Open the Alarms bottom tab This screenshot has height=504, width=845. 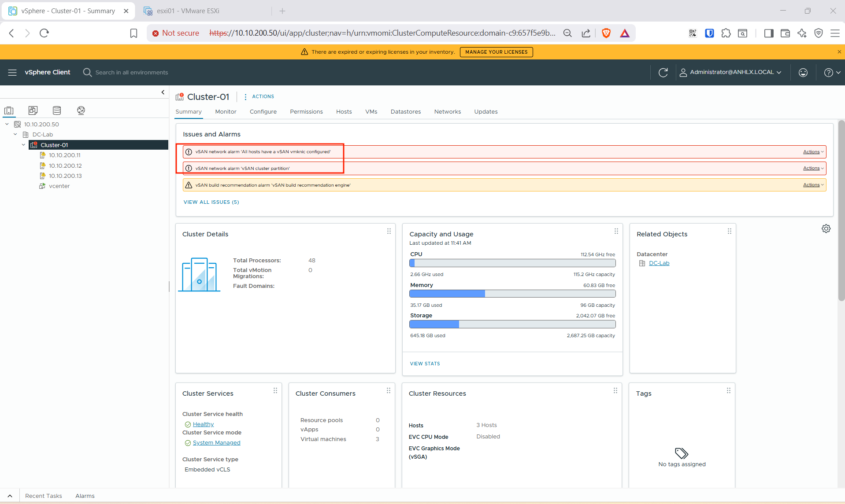[x=85, y=496]
